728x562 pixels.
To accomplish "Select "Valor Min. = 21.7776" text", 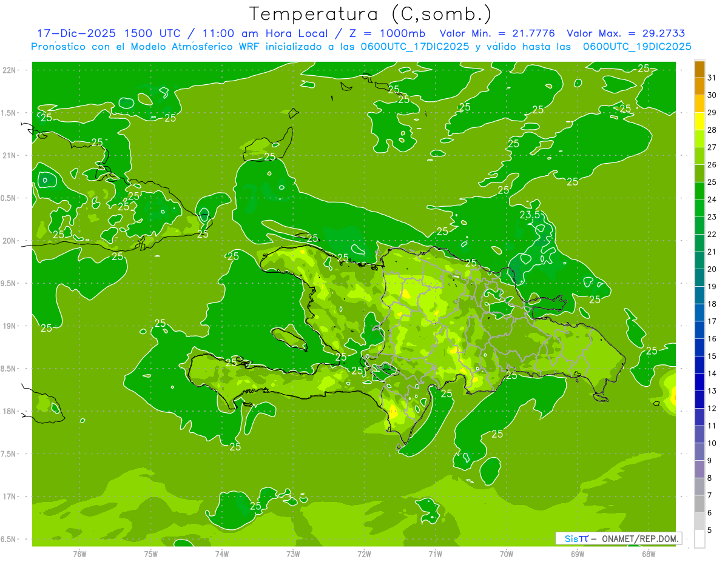I will point(497,33).
